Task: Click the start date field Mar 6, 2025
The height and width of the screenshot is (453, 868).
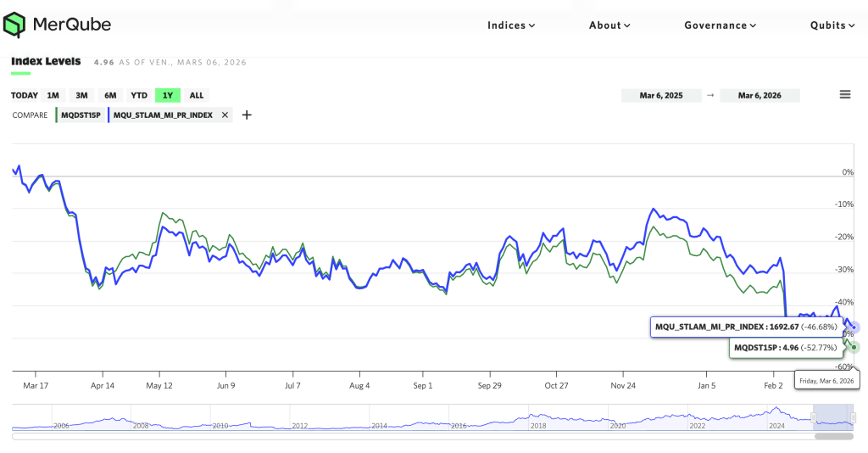Action: click(x=660, y=96)
